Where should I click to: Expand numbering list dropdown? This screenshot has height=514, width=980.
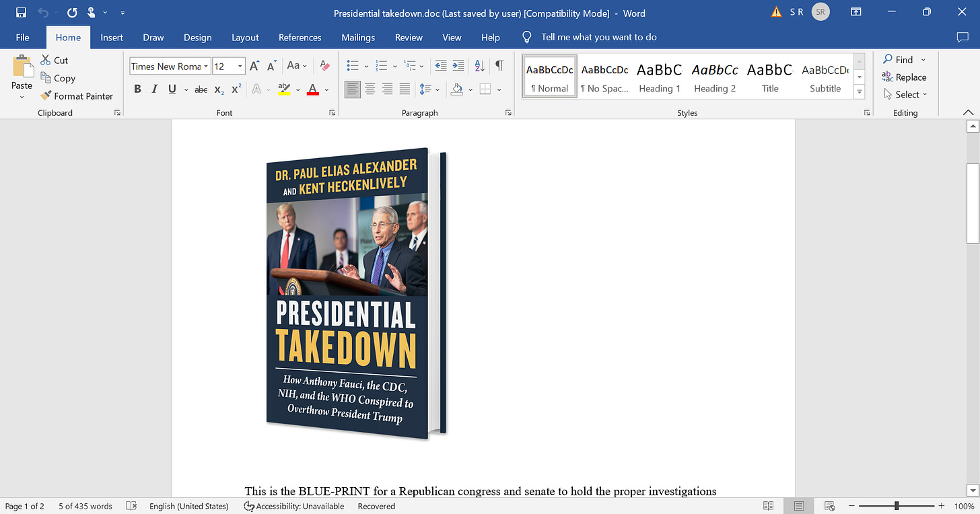(395, 66)
